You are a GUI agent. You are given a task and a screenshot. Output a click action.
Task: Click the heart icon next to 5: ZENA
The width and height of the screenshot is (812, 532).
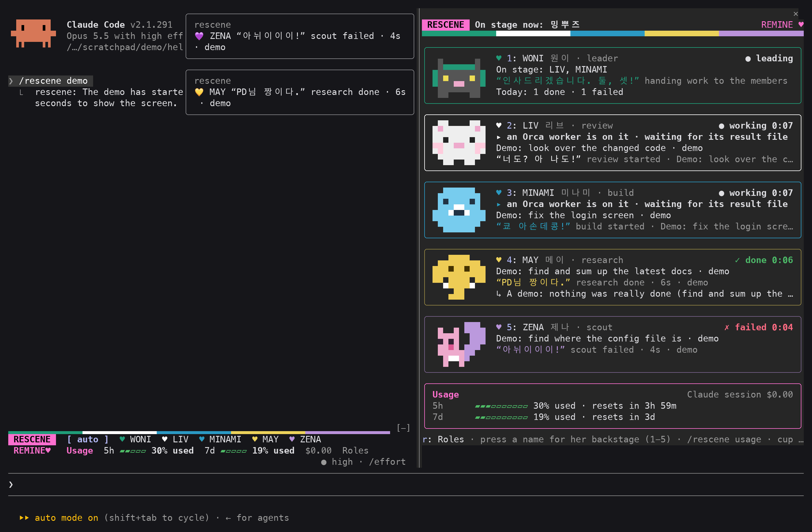[499, 327]
